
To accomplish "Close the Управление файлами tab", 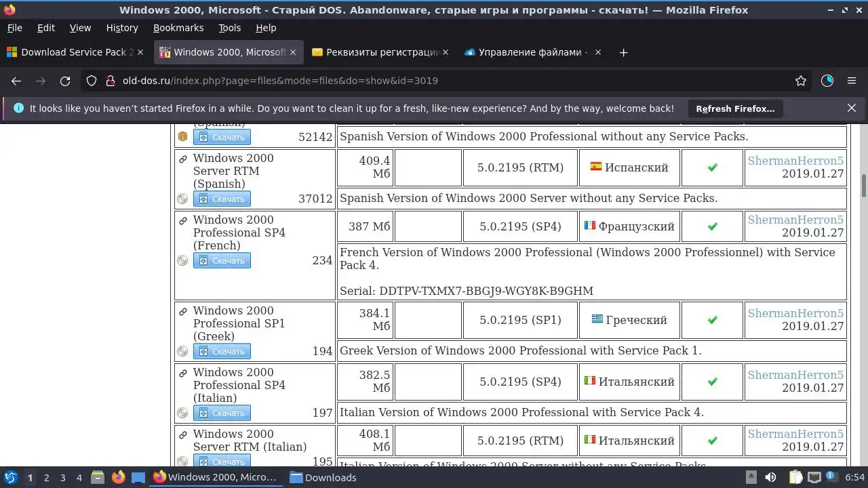I will (597, 52).
